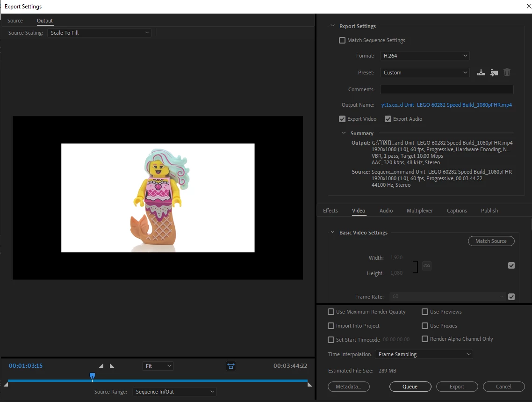Viewport: 532px width, 402px height.
Task: Open the Multiplexer tab
Action: click(x=420, y=211)
